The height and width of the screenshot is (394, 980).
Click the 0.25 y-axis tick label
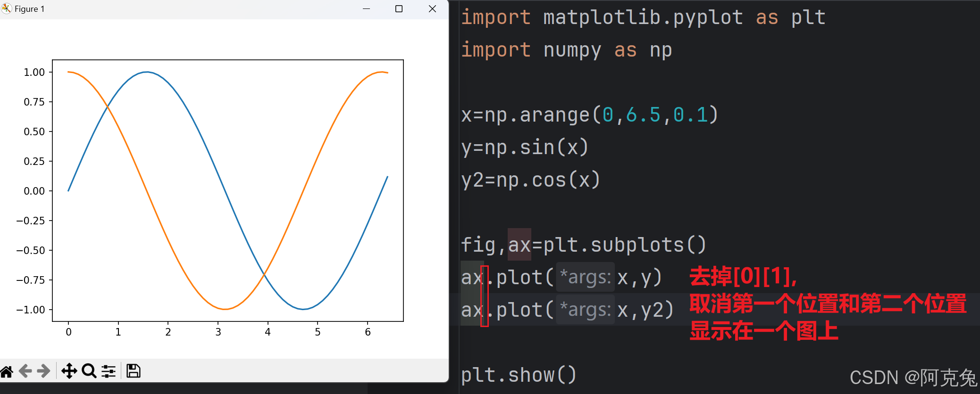pos(34,161)
